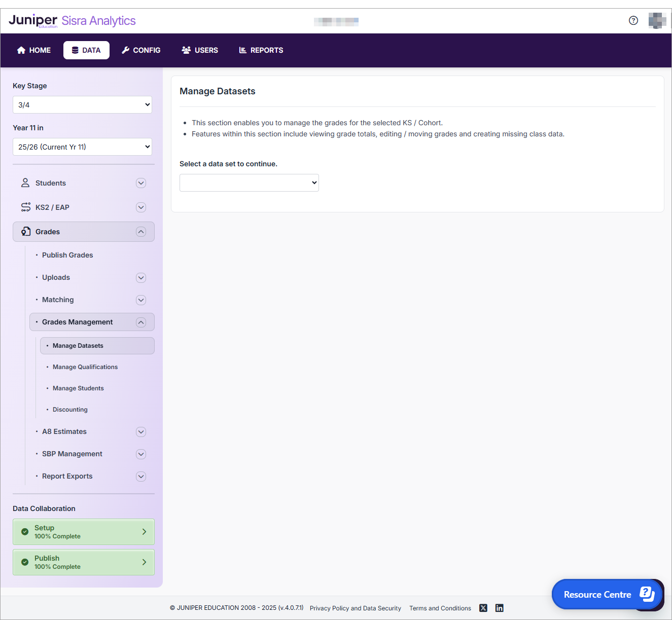Select Manage Qualifications in sidebar
Image resolution: width=672 pixels, height=620 pixels.
(x=85, y=367)
